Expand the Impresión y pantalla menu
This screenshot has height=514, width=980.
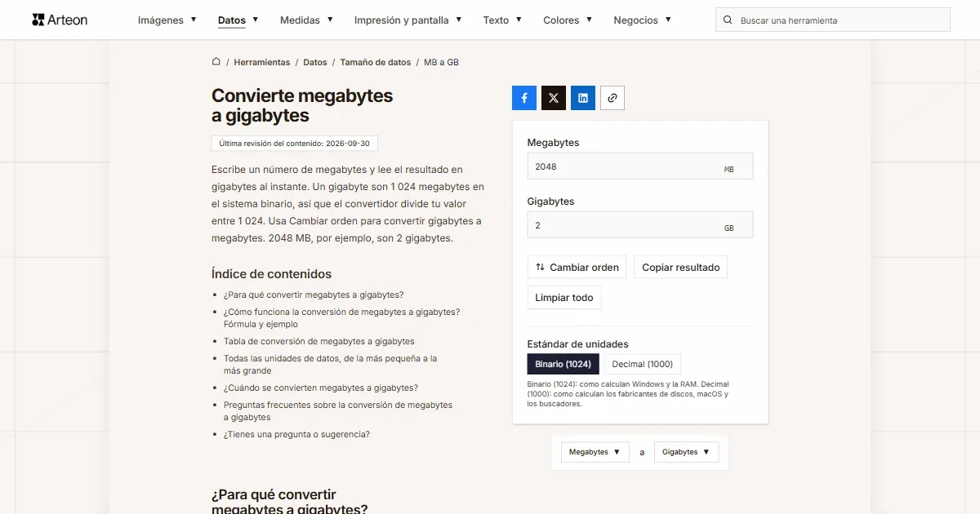pyautogui.click(x=408, y=20)
